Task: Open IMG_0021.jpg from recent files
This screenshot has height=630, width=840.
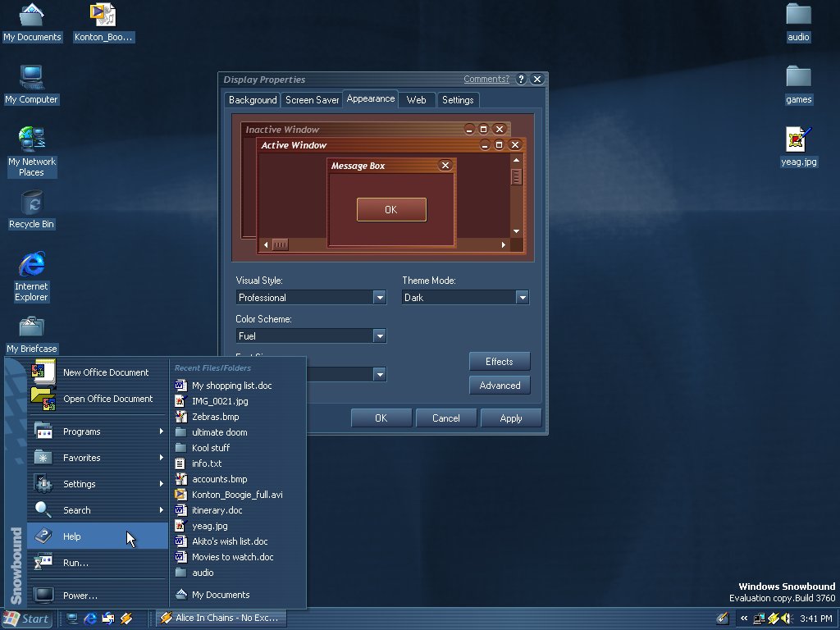Action: 238,401
